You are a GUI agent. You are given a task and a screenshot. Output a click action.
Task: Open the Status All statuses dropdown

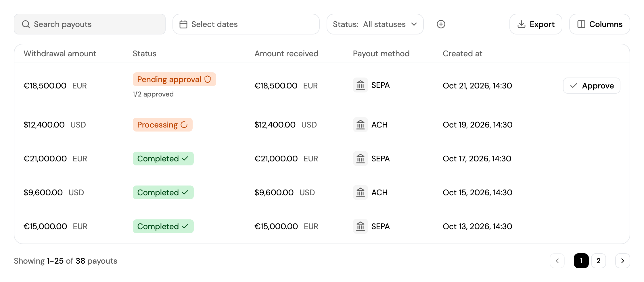[x=375, y=24]
